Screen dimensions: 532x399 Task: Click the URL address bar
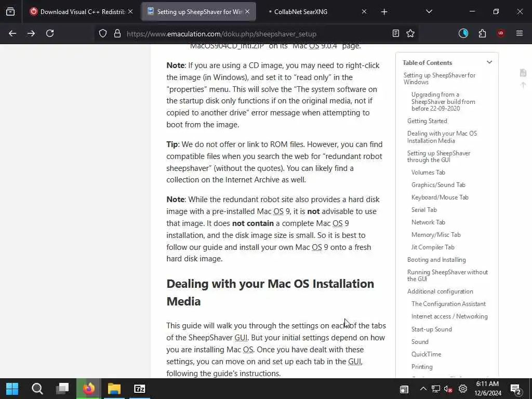tap(256, 34)
